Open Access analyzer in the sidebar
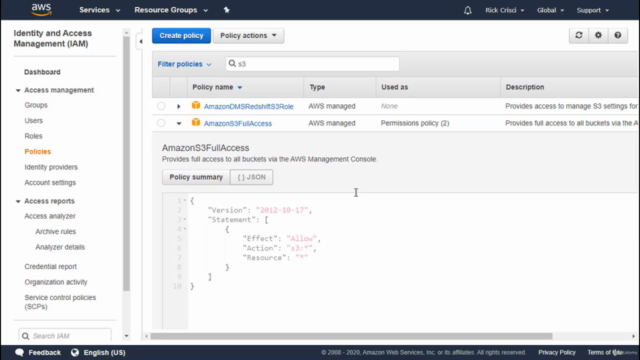Viewport: 640px width, 360px height. click(x=50, y=216)
